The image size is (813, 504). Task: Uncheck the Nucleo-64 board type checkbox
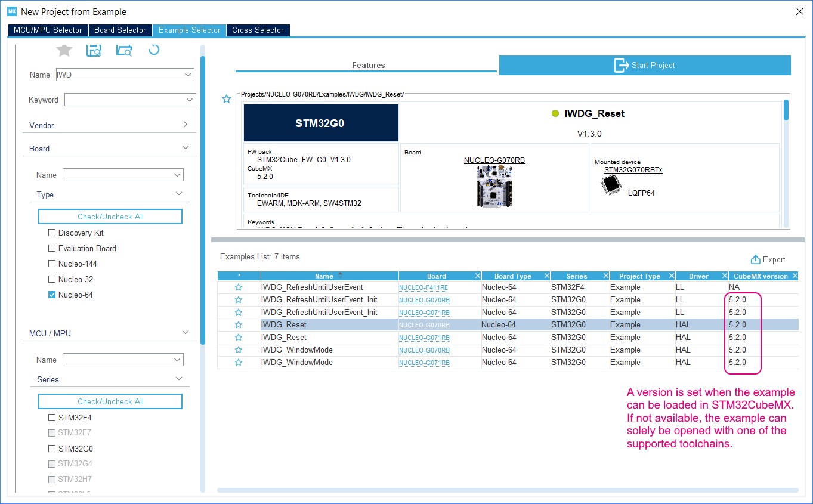coord(52,295)
